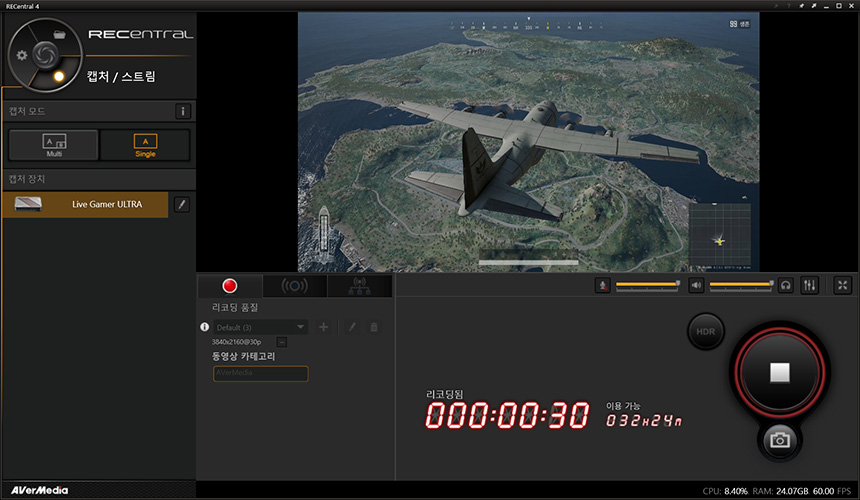Image resolution: width=860 pixels, height=500 pixels.
Task: Click the pop-out arrow in title bar
Action: coord(814,5)
